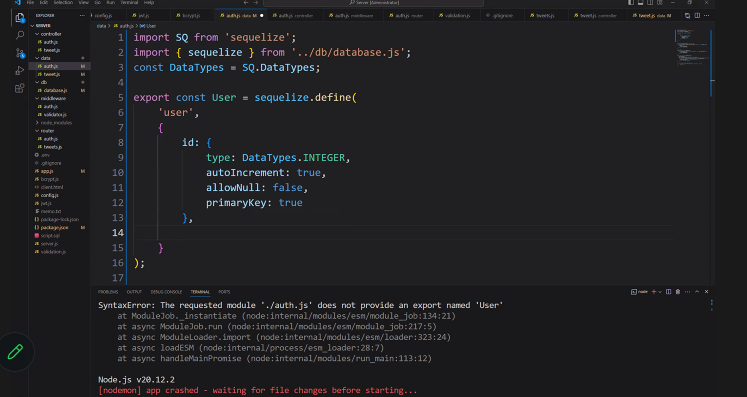Open the Explorer panel more actions ellipsis

point(82,16)
